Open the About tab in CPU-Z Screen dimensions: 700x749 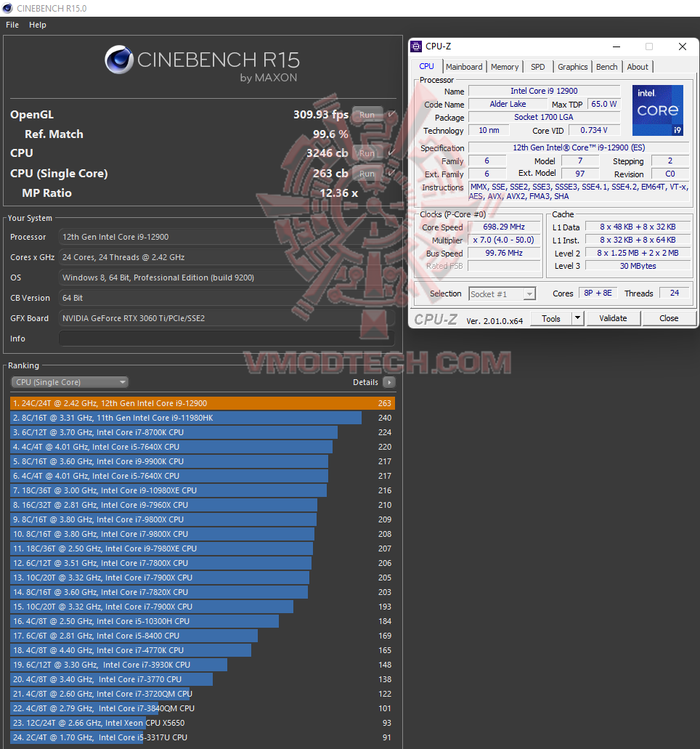tap(638, 67)
